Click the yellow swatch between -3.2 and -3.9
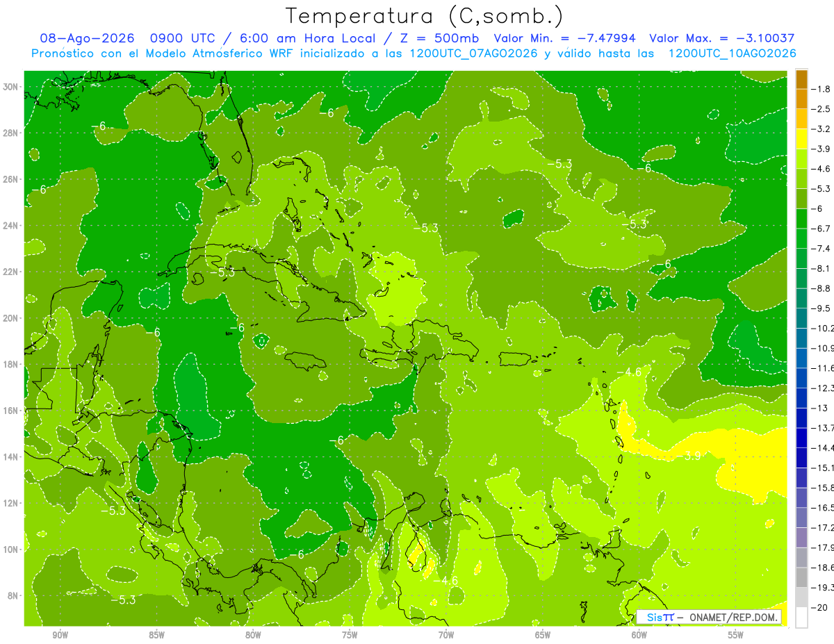Viewport: 834px width, 644px height. click(x=801, y=139)
